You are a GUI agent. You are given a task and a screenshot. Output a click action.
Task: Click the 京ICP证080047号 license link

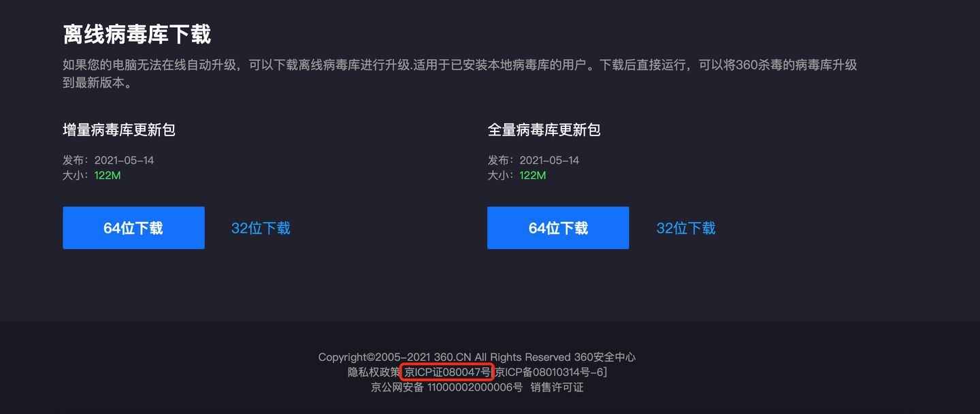point(447,372)
